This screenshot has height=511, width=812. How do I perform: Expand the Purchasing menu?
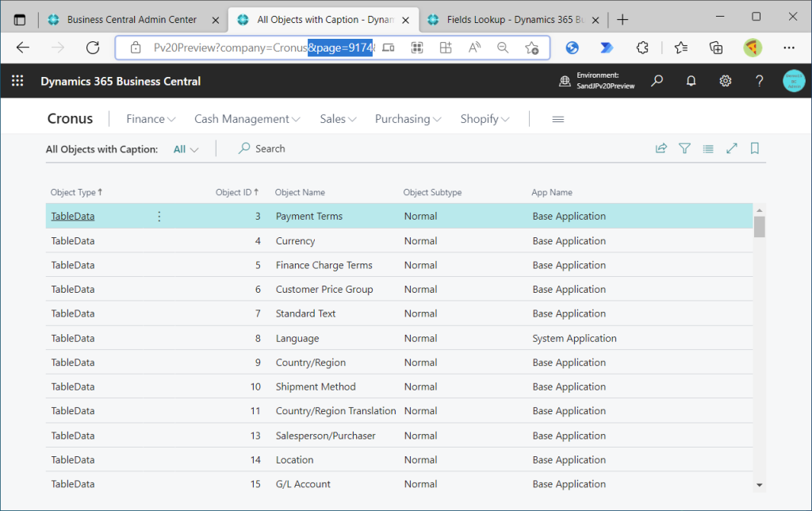(408, 119)
